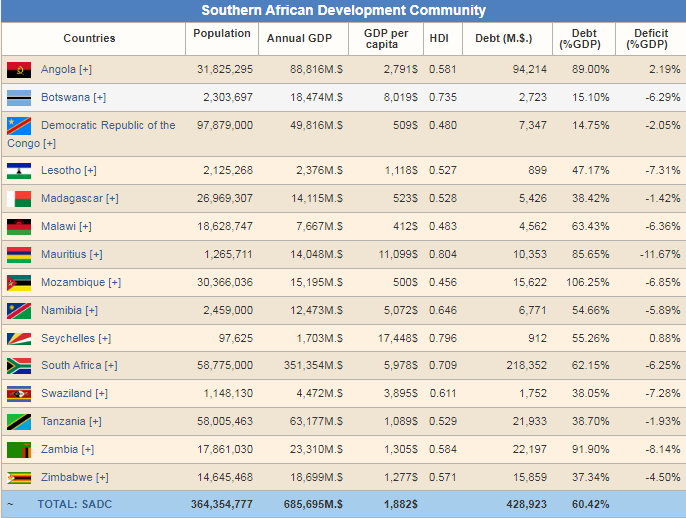The height and width of the screenshot is (518, 686).
Task: Open the Malawi country link
Action: [x=58, y=226]
